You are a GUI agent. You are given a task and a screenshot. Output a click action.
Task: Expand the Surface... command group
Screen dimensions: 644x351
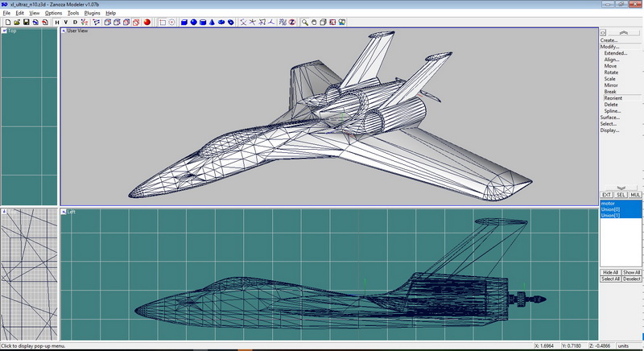click(x=610, y=118)
